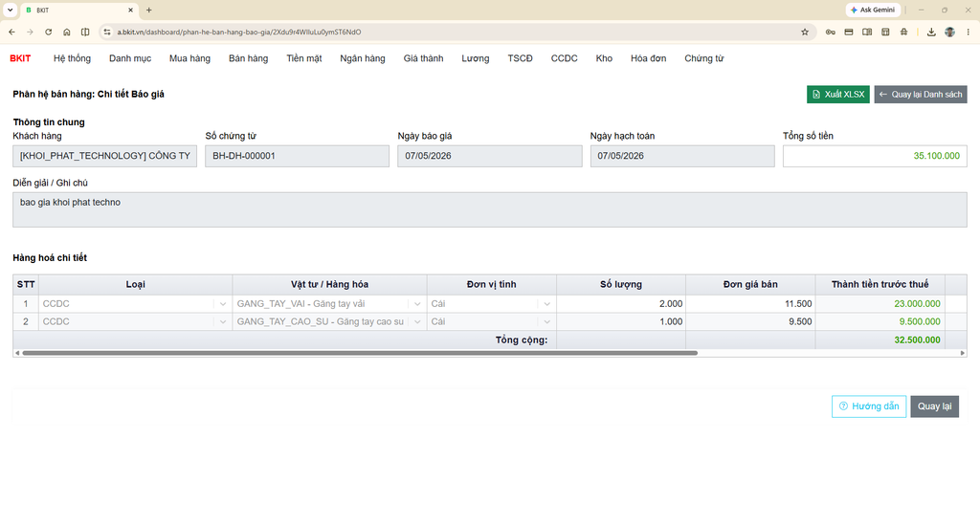Open the Hóa đơn menu
The height and width of the screenshot is (526, 980).
point(648,58)
